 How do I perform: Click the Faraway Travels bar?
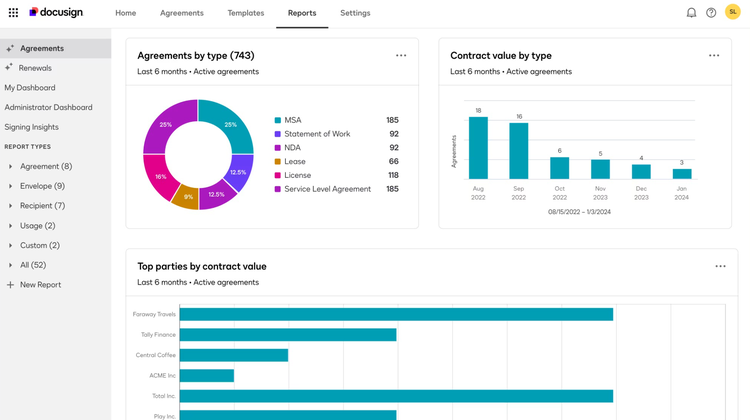click(396, 314)
